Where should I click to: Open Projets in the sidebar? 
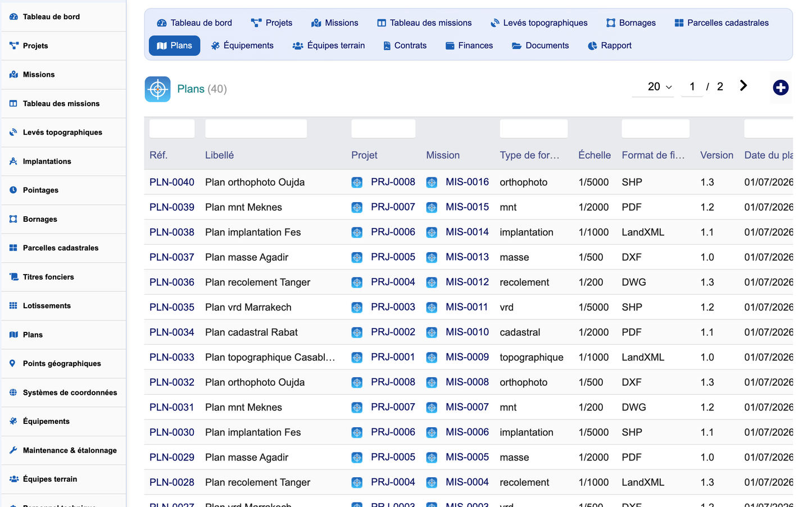tap(63, 46)
